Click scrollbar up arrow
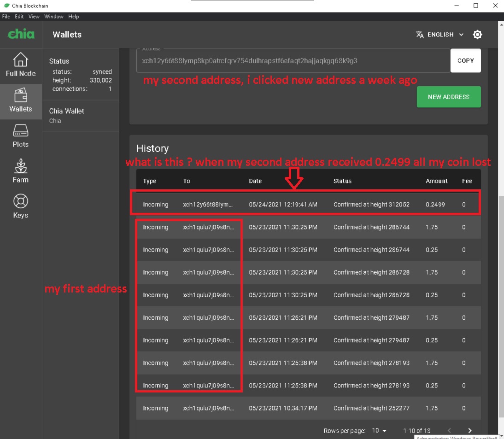 click(501, 24)
